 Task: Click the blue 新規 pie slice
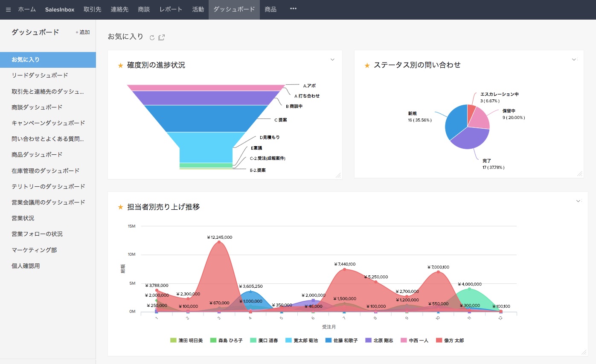tap(455, 121)
